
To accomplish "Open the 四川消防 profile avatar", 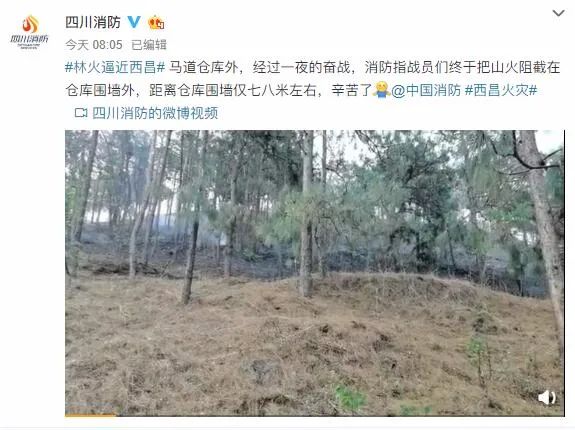I will click(x=29, y=32).
